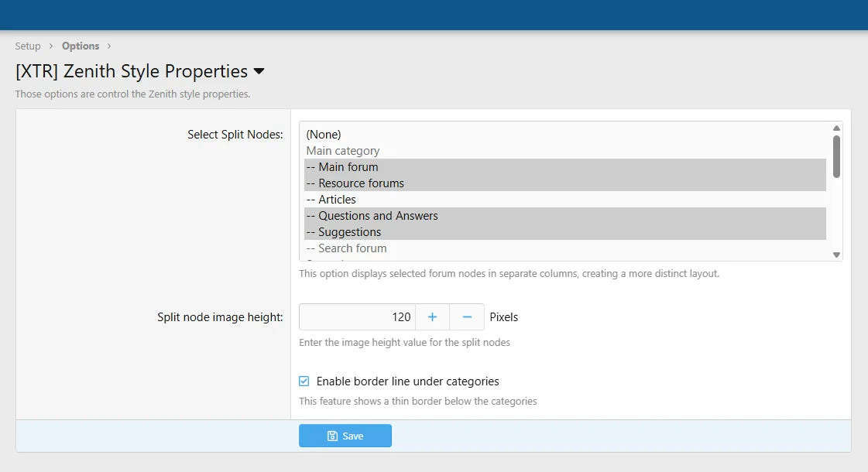Select the Suggestions node option
Image resolution: width=868 pixels, height=472 pixels.
(344, 232)
